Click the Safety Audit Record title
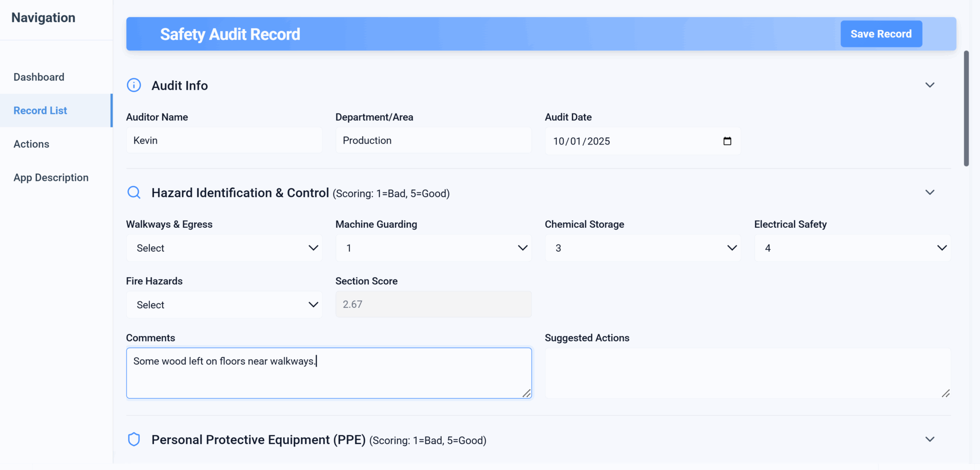The height and width of the screenshot is (470, 980). tap(230, 34)
